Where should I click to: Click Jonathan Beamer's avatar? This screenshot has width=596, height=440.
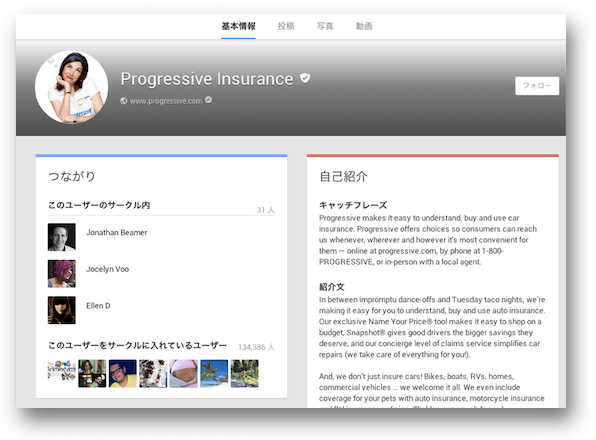[62, 237]
